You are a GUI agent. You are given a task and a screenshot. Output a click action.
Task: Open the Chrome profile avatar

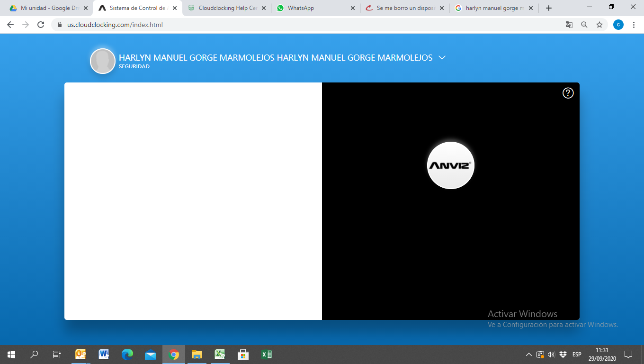pos(618,25)
